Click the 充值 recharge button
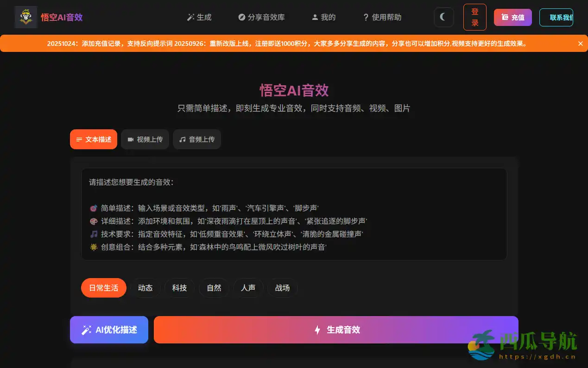Screen dimensions: 588x368 tap(513, 17)
